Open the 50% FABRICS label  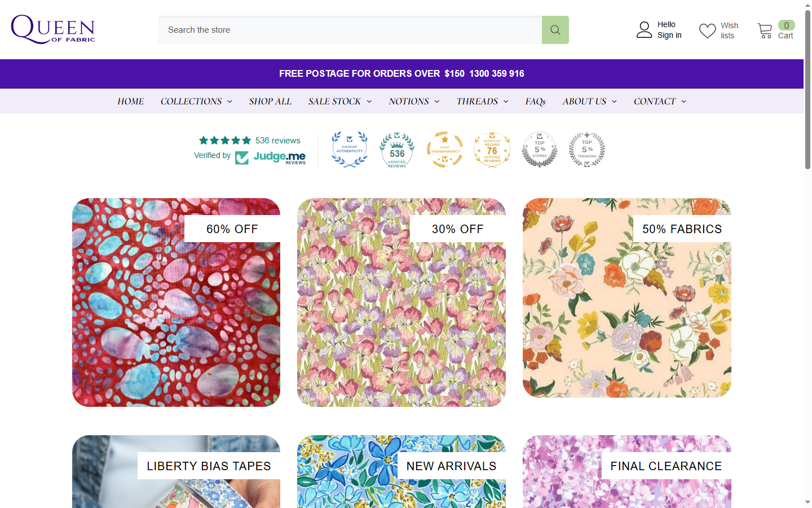pyautogui.click(x=682, y=229)
